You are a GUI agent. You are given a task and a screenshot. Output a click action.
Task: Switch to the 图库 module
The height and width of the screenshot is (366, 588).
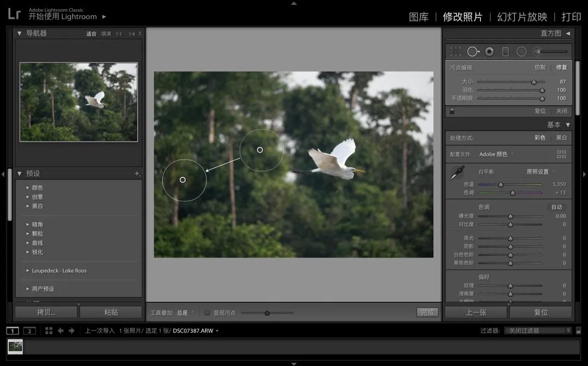(419, 17)
